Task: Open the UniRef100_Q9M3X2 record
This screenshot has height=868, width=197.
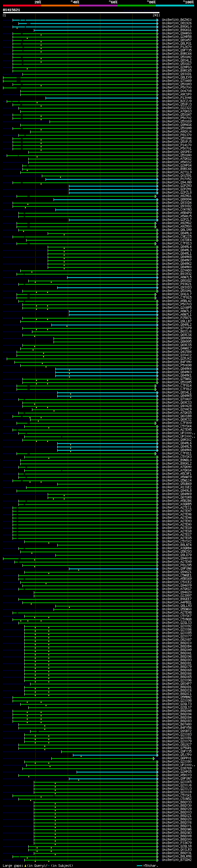Action: tap(176, 440)
